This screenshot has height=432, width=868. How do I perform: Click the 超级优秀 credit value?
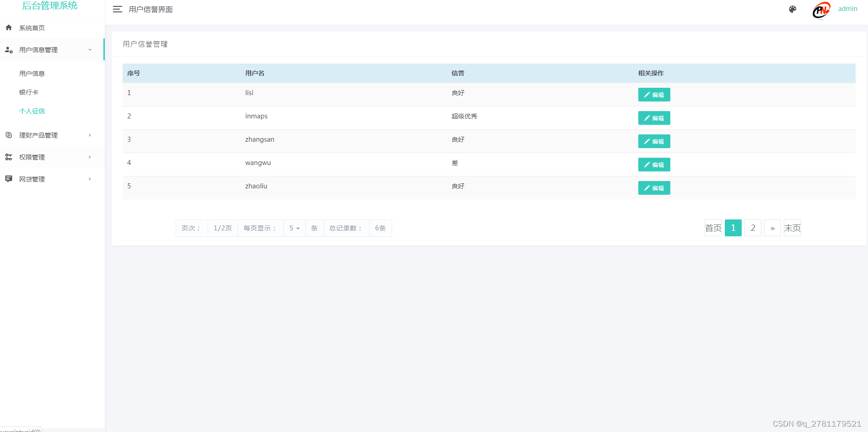click(x=464, y=116)
